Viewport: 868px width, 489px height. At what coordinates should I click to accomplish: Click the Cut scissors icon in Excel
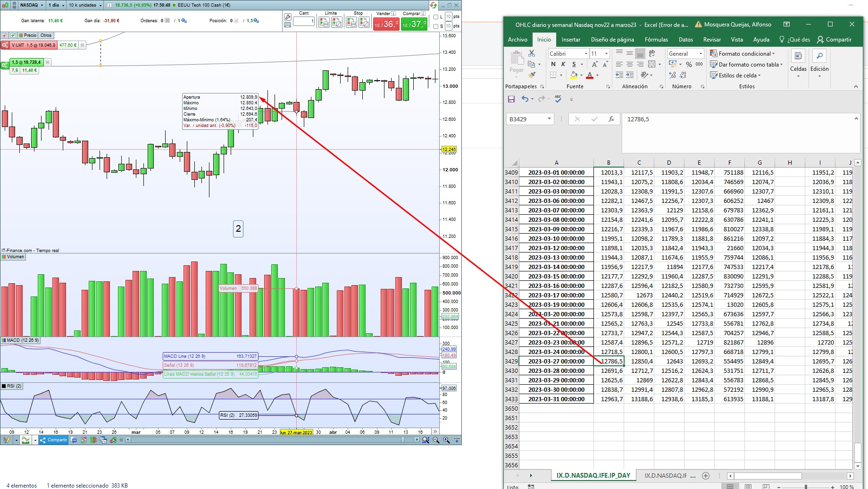532,53
